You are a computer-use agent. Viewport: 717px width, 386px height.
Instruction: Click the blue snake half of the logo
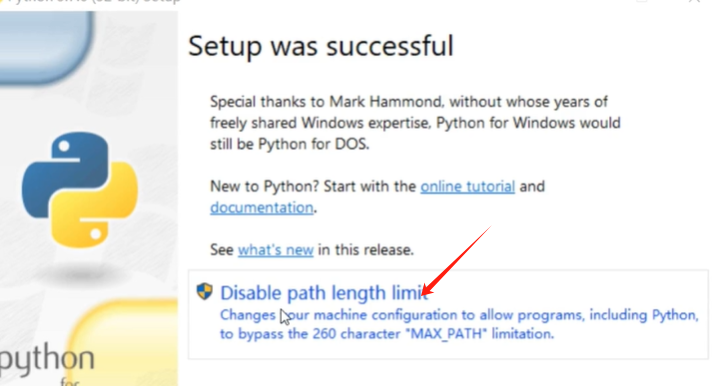pos(67,174)
